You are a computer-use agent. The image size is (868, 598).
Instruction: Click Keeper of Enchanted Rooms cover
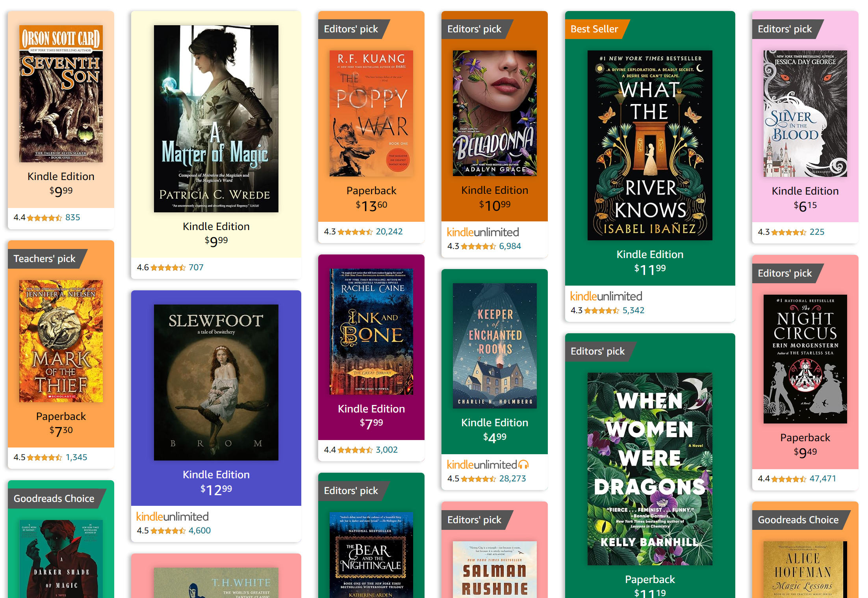(495, 346)
